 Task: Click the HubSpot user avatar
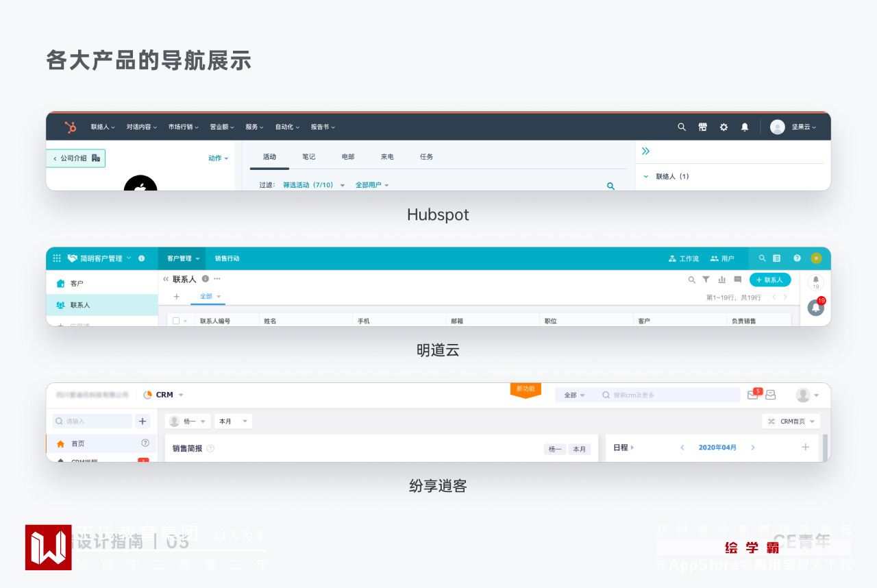[777, 127]
